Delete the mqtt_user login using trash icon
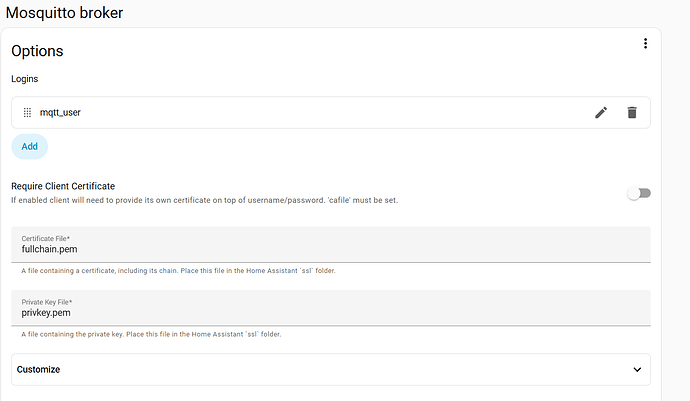 coord(632,113)
